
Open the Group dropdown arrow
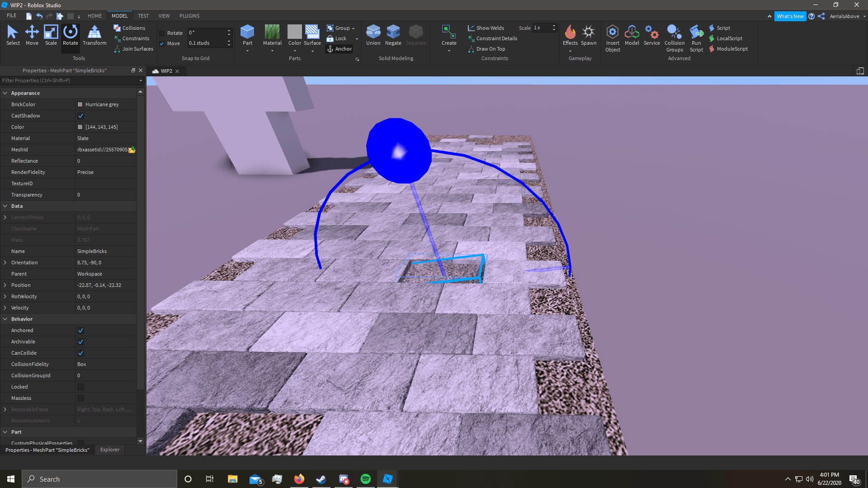coord(353,28)
